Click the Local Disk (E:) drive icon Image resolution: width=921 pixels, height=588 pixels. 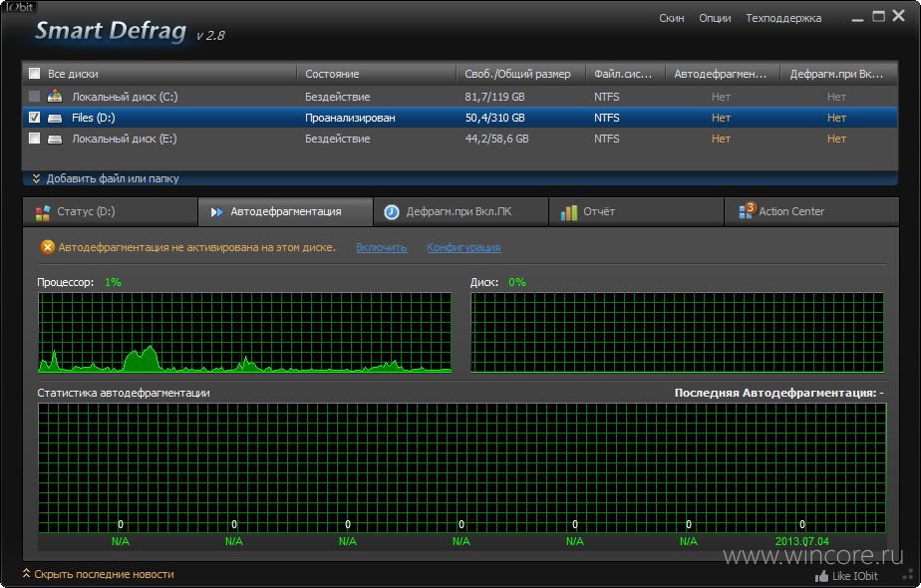tap(55, 139)
